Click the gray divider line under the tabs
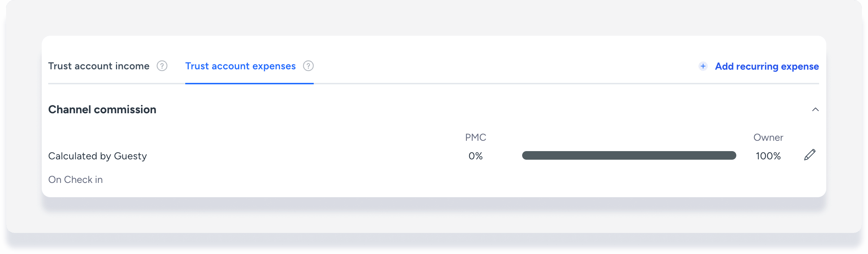Image resolution: width=868 pixels, height=254 pixels. tap(500, 84)
